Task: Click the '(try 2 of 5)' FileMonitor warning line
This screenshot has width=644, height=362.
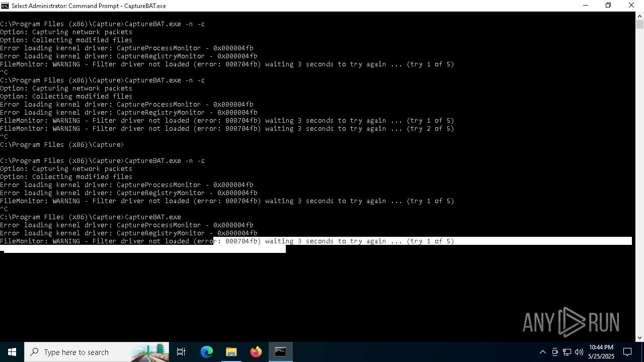Action: point(227,128)
